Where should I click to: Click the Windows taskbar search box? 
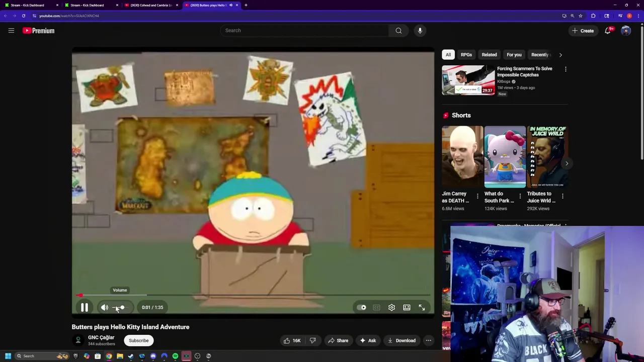tap(42, 356)
